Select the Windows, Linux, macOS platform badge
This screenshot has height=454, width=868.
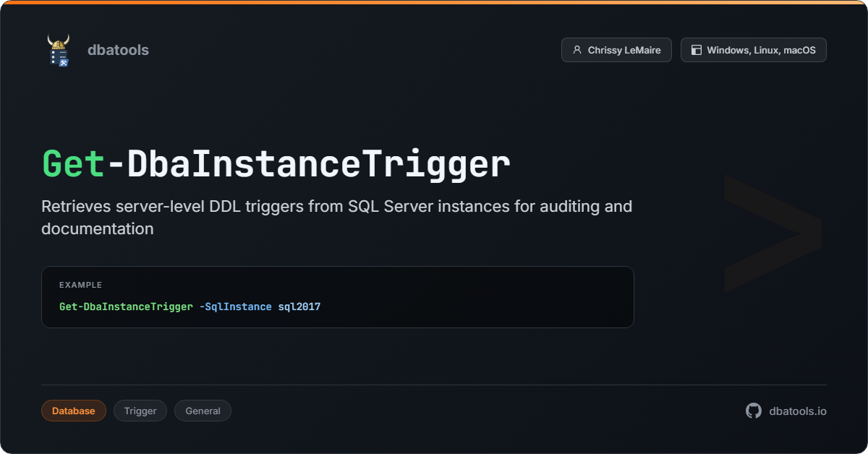754,50
